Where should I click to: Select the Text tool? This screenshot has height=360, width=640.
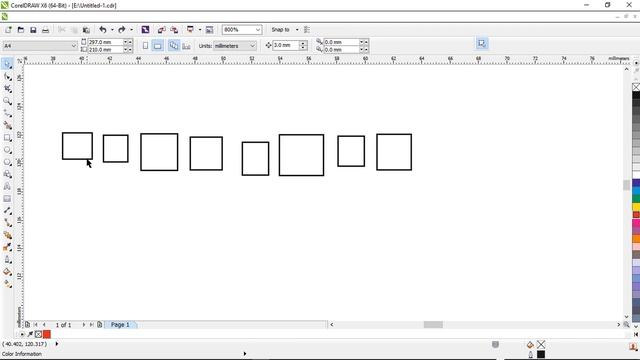[x=7, y=186]
